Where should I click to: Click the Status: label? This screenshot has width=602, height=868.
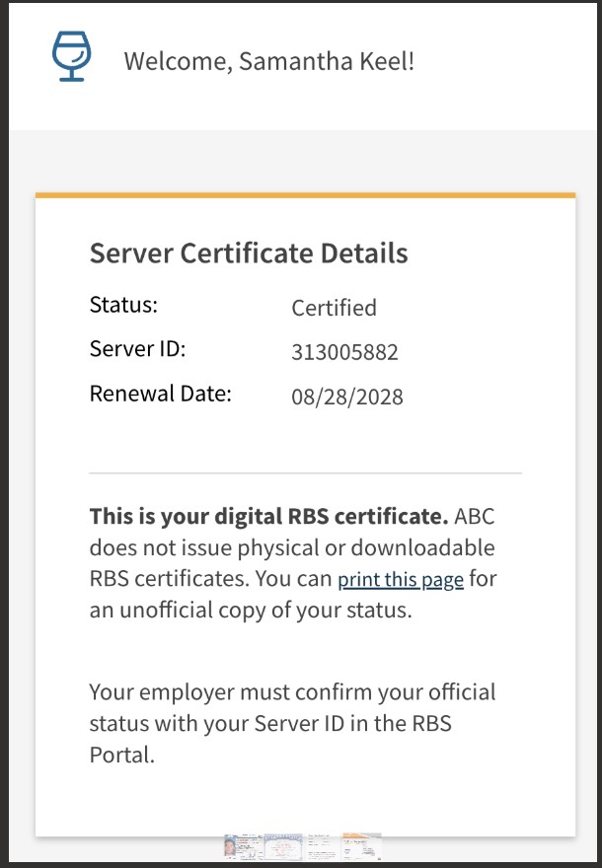tap(123, 305)
